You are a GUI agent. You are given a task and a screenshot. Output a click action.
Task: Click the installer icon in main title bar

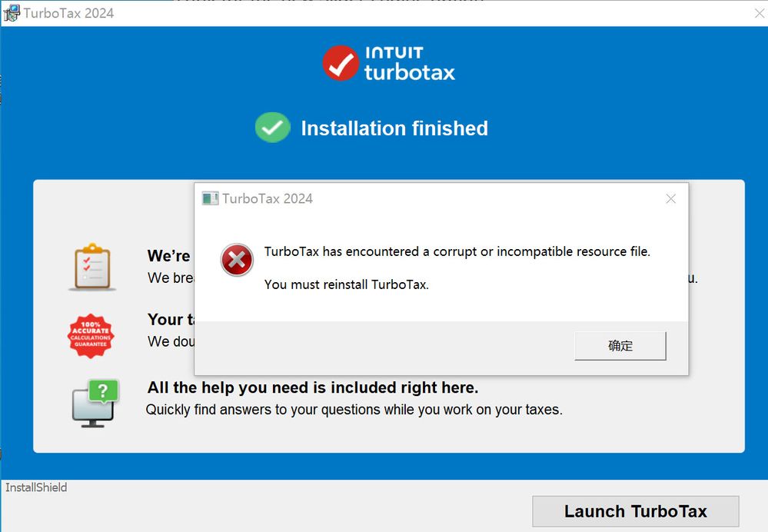click(12, 13)
